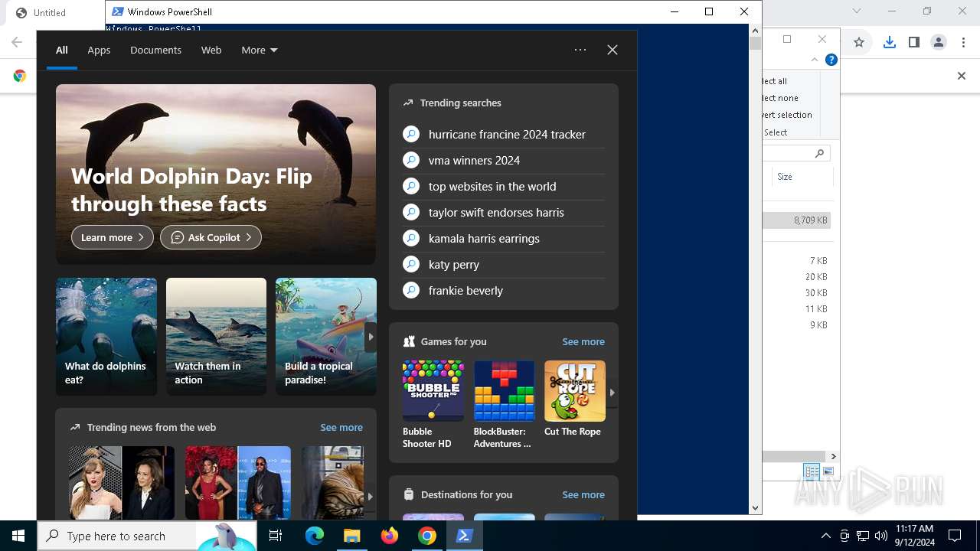Click search icon beside kamala harris earrings
The width and height of the screenshot is (980, 551).
[x=411, y=238]
